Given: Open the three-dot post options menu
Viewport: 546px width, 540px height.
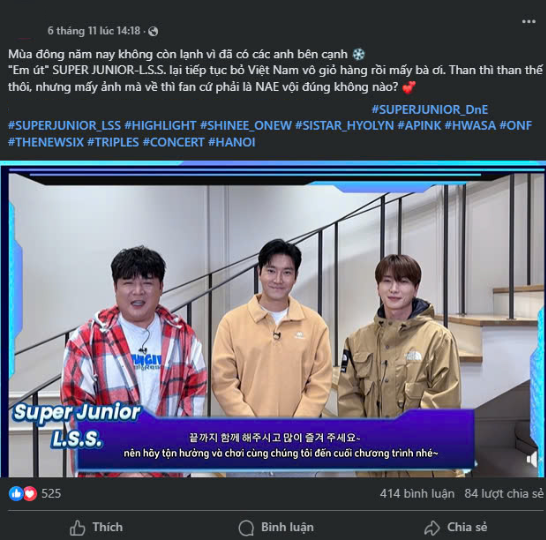Looking at the screenshot, I should tap(528, 22).
